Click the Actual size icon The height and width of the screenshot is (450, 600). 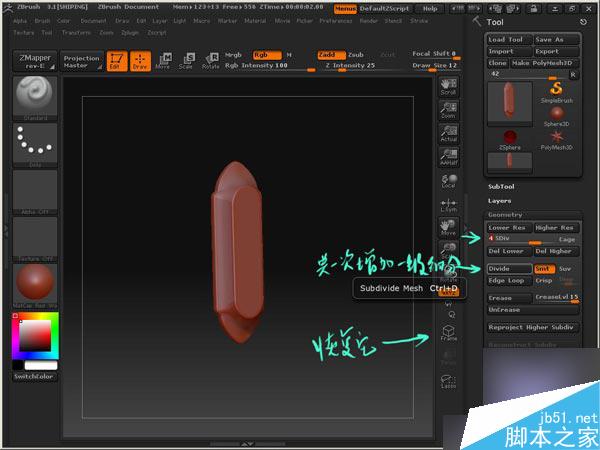pyautogui.click(x=448, y=134)
